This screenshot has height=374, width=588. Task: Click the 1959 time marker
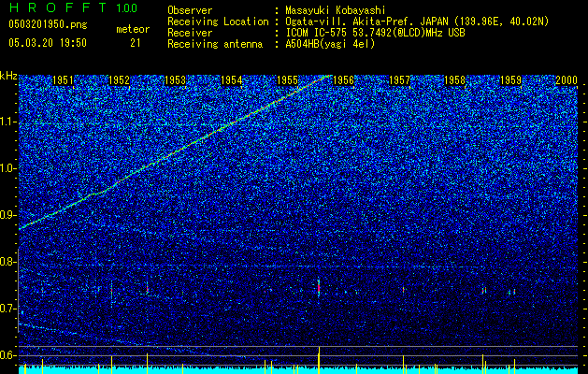(511, 80)
